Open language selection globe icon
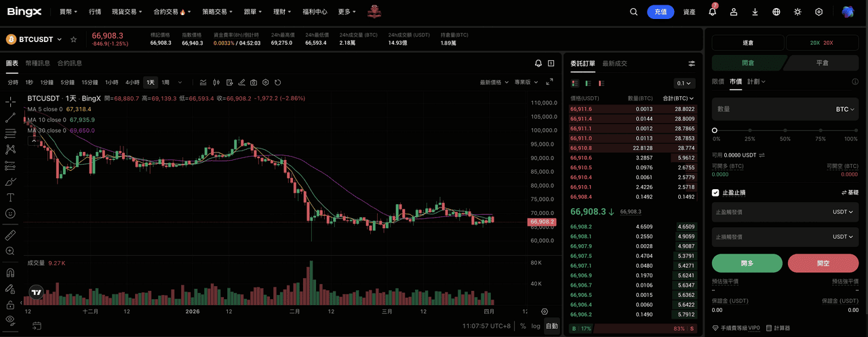Image resolution: width=868 pixels, height=337 pixels. [776, 12]
